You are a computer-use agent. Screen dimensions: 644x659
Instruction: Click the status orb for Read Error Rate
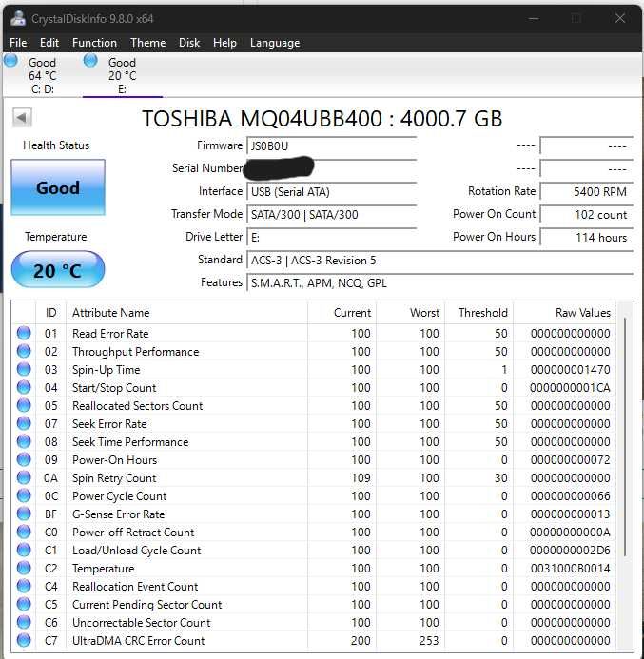point(24,333)
